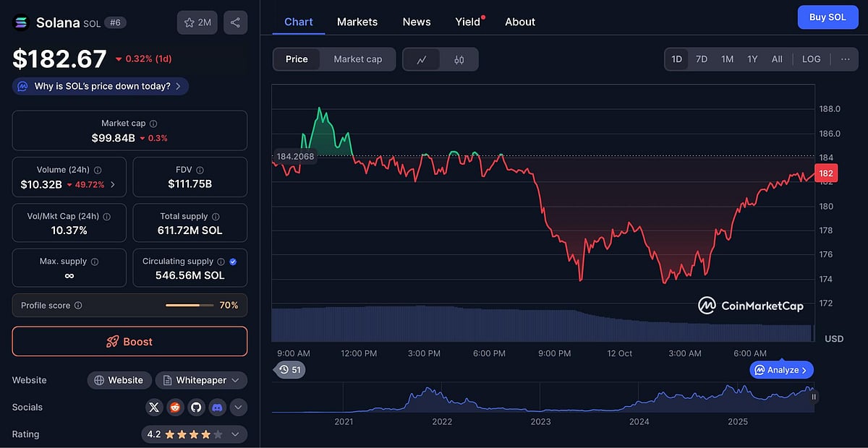Share the Solana page
Image resolution: width=868 pixels, height=448 pixels.
(235, 22)
